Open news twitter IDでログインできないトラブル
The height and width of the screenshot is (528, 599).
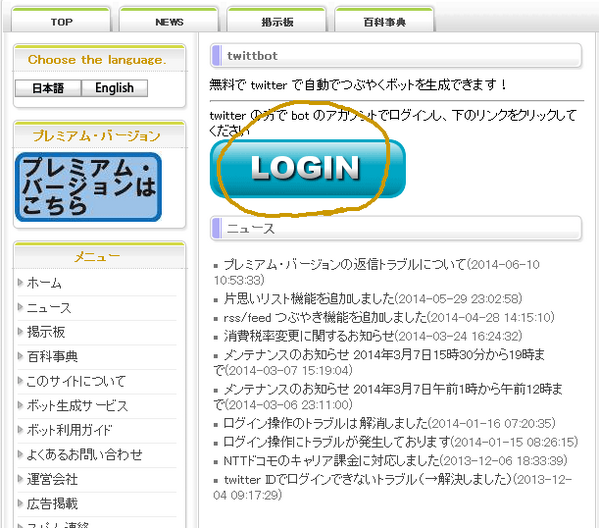point(367,479)
